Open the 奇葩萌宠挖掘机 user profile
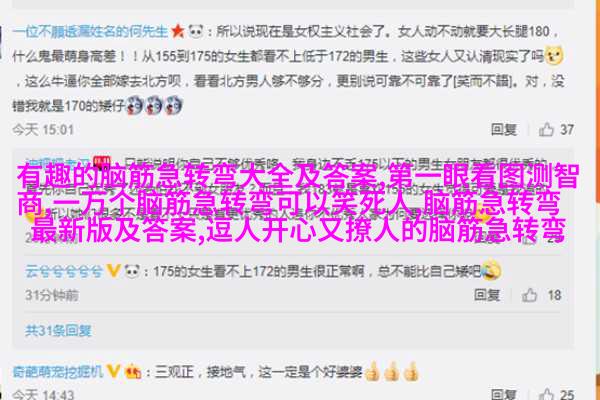This screenshot has width=600, height=400. pyautogui.click(x=58, y=371)
